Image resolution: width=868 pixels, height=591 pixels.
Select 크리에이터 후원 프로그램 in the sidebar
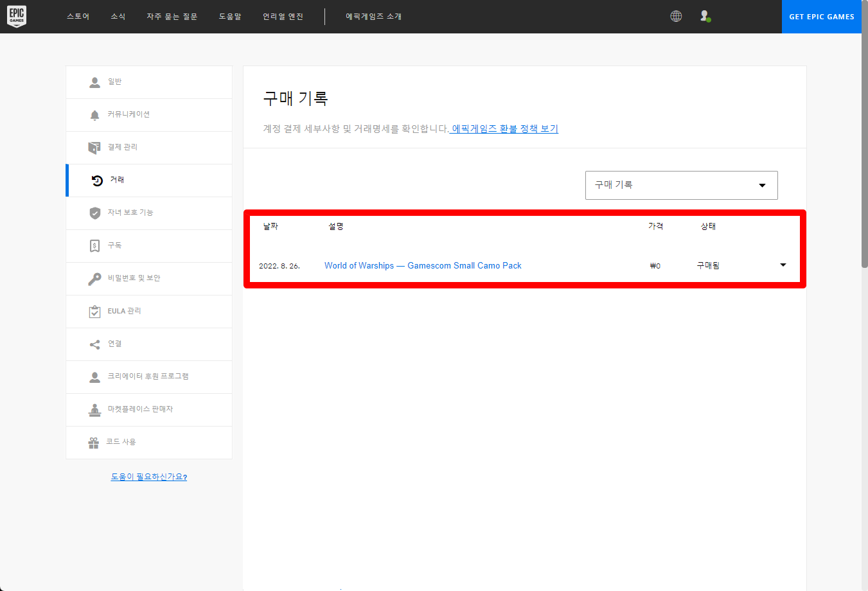click(x=149, y=377)
